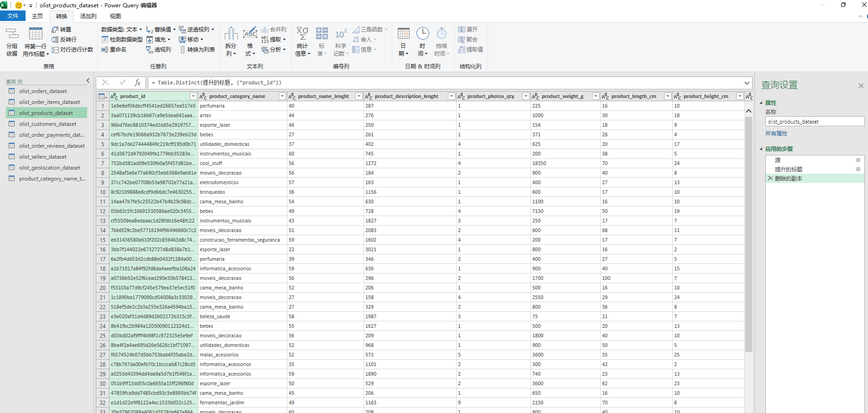Open the table corner menu icon in grid
Image resolution: width=868 pixels, height=413 pixels.
(103, 96)
